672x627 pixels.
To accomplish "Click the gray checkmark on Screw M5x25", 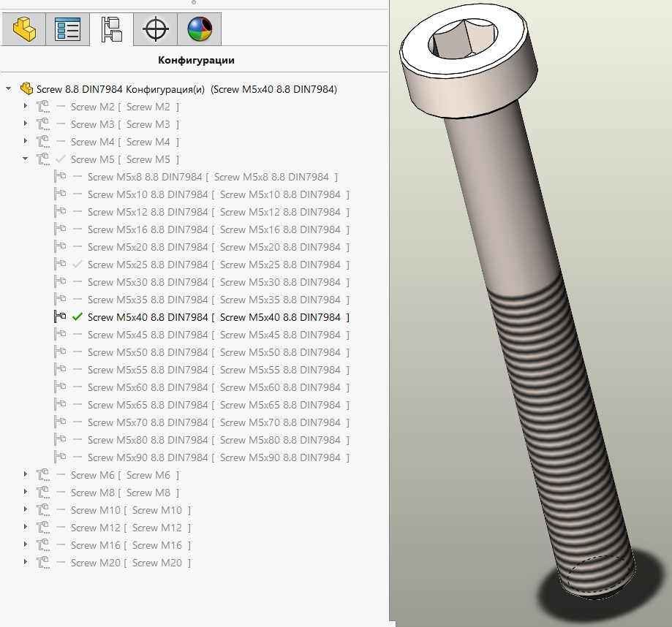I will pyautogui.click(x=78, y=265).
